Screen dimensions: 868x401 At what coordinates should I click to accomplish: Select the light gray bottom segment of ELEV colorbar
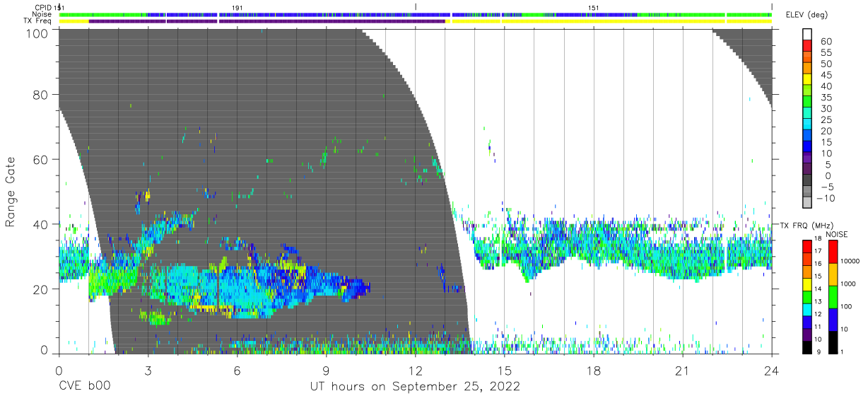807,202
